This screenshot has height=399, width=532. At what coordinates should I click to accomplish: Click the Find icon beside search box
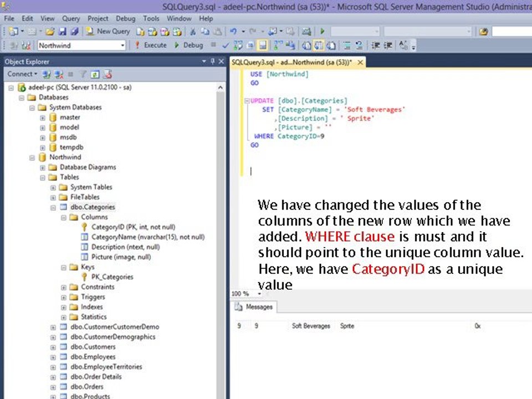(x=483, y=32)
